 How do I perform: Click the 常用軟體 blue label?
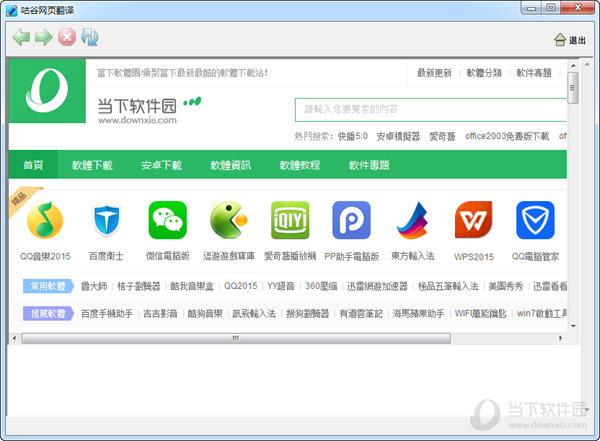coord(48,286)
